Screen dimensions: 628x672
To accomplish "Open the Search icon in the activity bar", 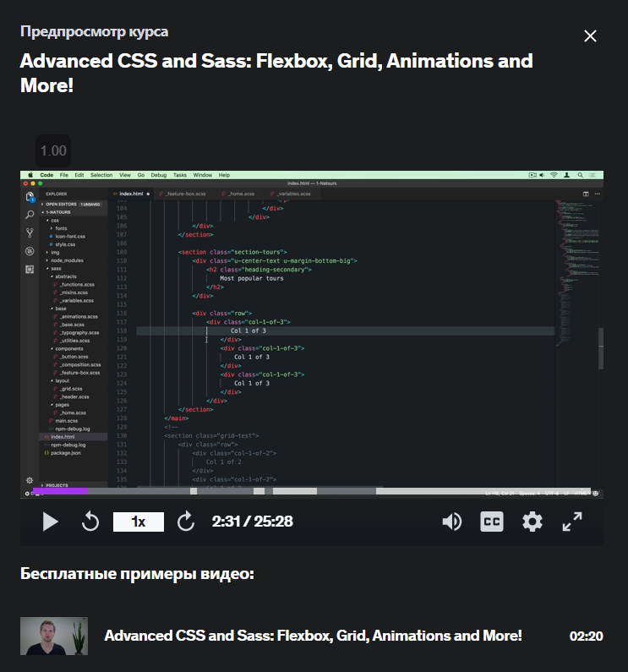I will [30, 215].
